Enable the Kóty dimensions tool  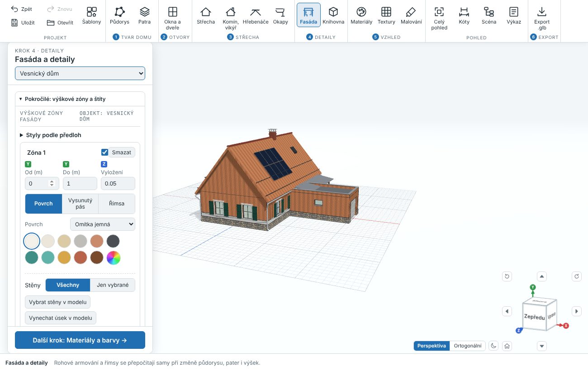pos(464,15)
